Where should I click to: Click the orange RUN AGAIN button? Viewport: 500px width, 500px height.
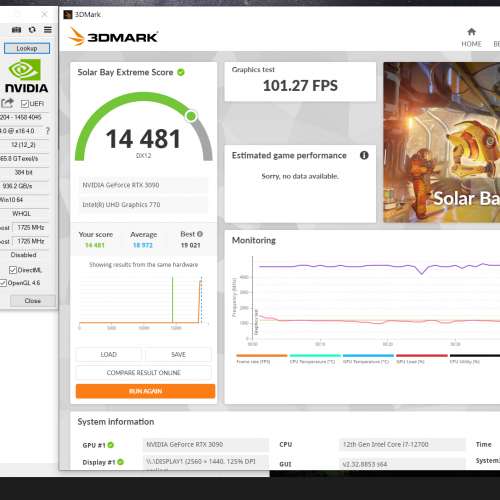[145, 391]
